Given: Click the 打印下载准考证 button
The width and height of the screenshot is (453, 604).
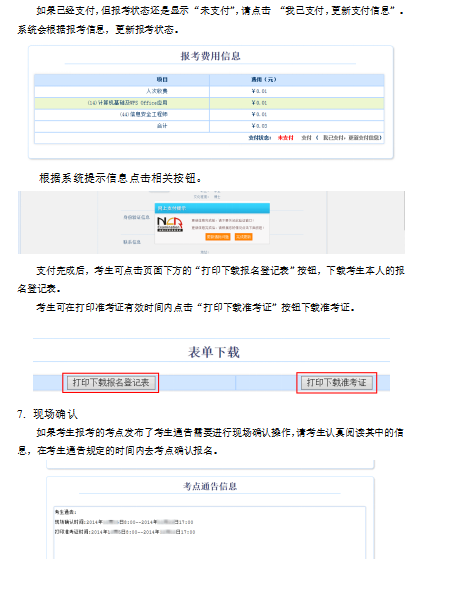Looking at the screenshot, I should click(x=337, y=383).
